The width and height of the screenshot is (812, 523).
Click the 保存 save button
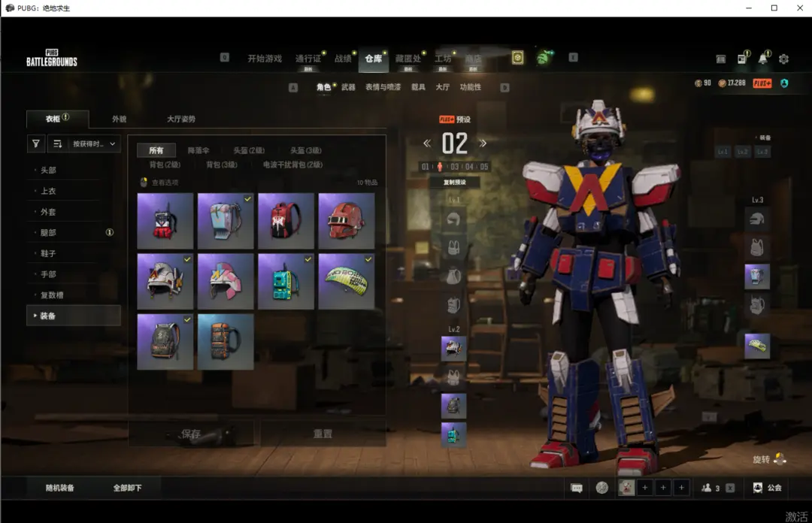point(191,434)
